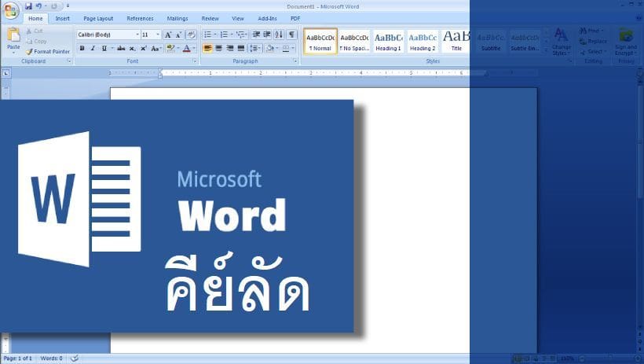This screenshot has width=644, height=364.
Task: Toggle Superscript formatting
Action: coord(144,48)
